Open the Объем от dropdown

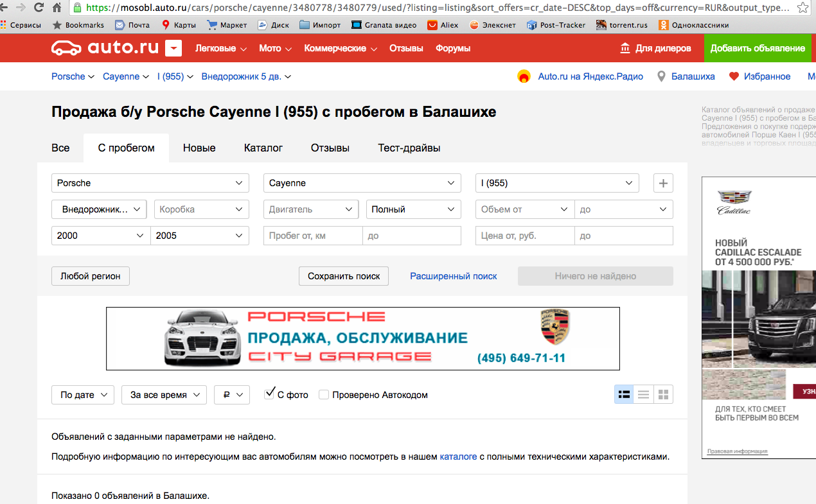[x=525, y=209]
